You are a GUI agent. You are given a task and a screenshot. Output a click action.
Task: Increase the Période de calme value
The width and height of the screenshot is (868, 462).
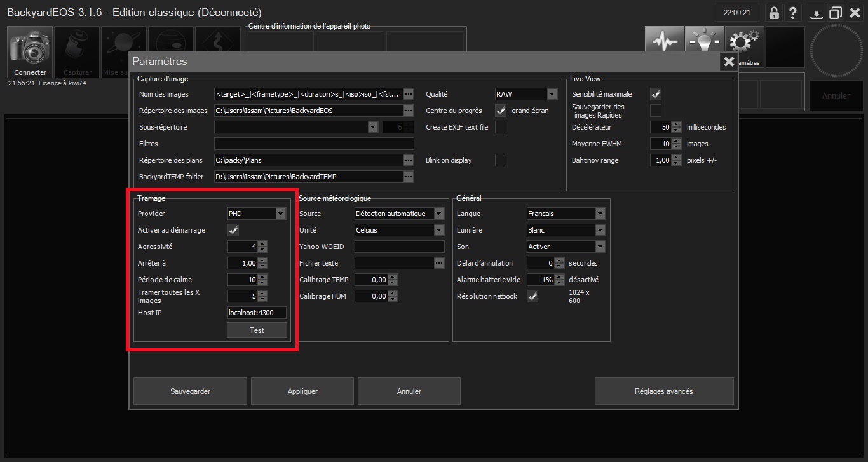click(263, 277)
